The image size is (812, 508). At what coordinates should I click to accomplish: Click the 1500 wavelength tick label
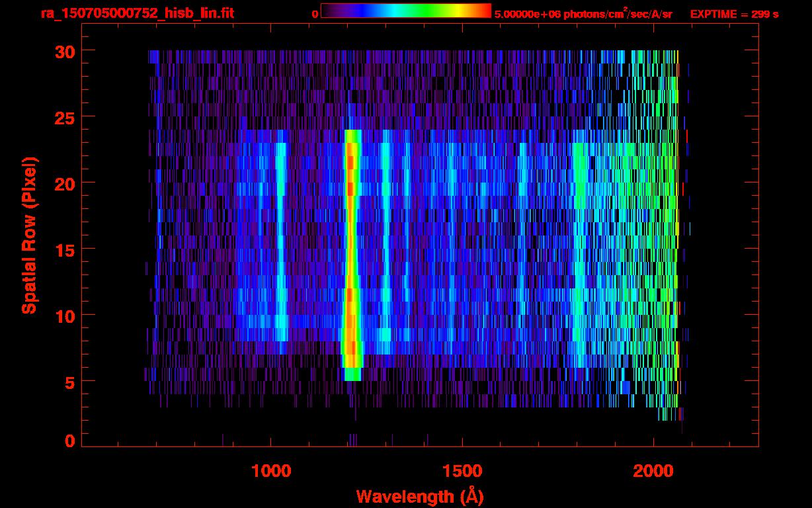tap(462, 471)
